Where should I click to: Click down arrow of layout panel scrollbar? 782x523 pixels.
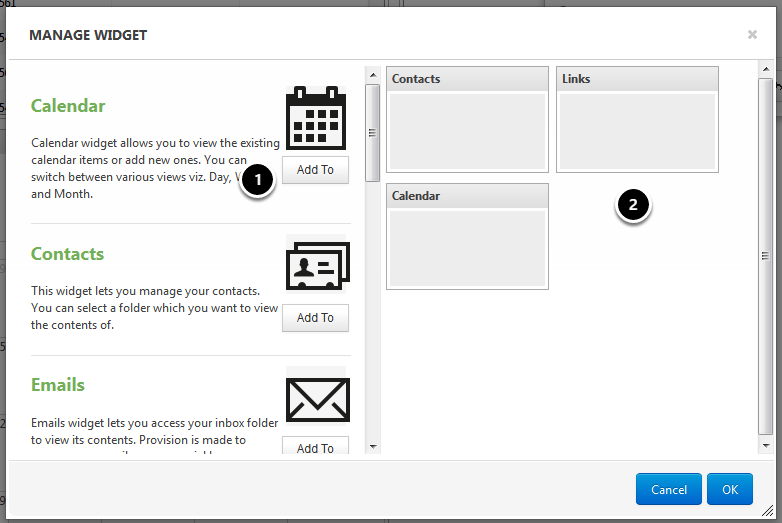pos(766,446)
